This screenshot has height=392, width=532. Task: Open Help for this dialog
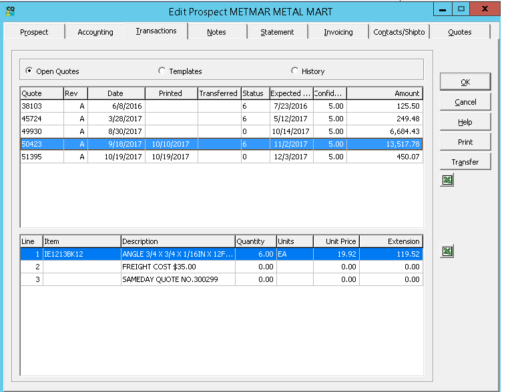465,122
